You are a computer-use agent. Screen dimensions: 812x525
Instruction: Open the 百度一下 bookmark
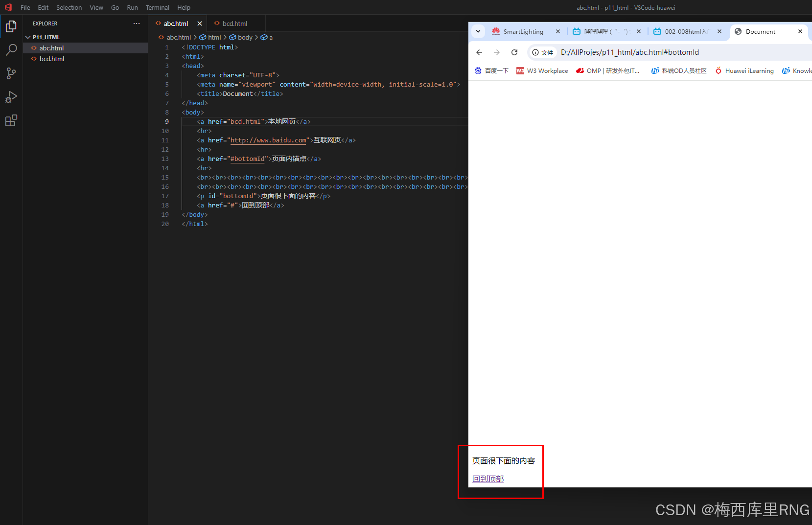coord(491,71)
